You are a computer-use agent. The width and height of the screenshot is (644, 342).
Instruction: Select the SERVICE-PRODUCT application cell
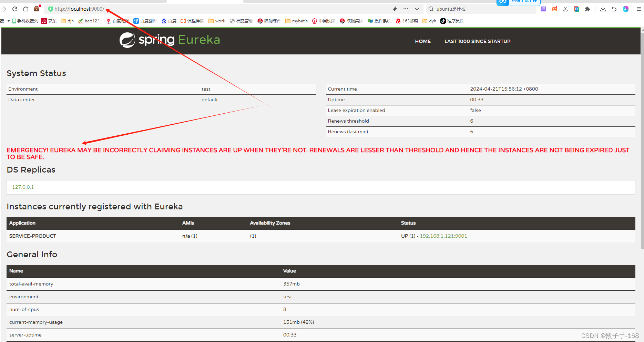pyautogui.click(x=33, y=236)
